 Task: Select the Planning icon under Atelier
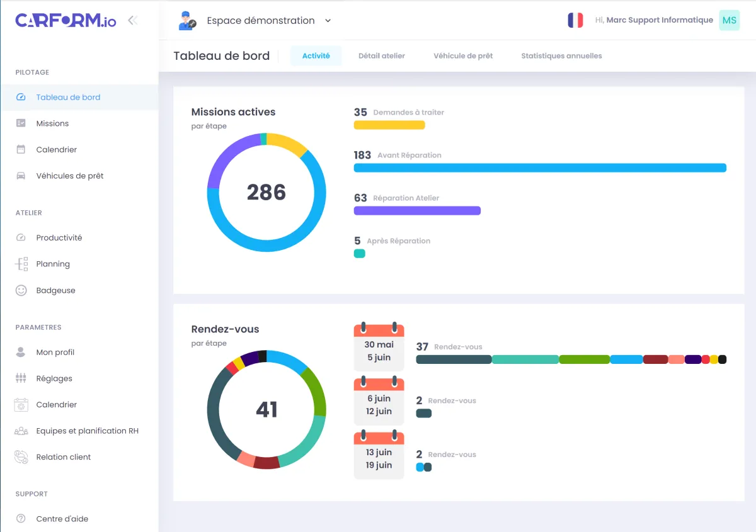[x=21, y=264]
